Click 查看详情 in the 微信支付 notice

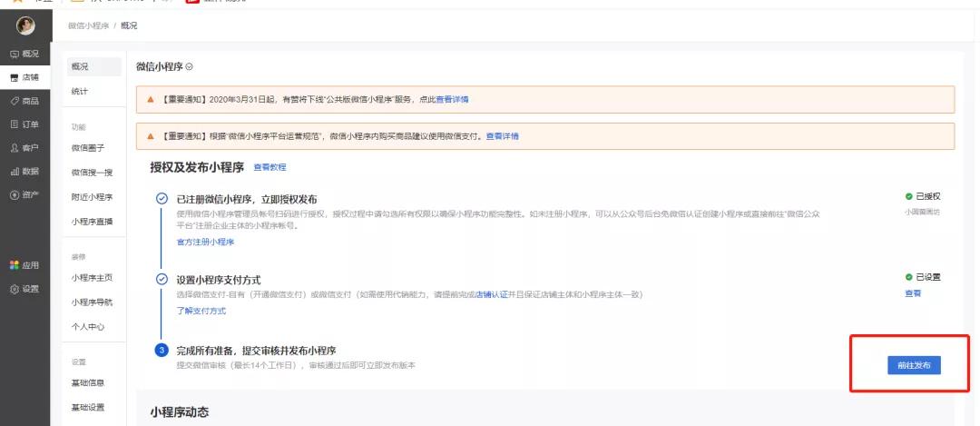click(502, 136)
